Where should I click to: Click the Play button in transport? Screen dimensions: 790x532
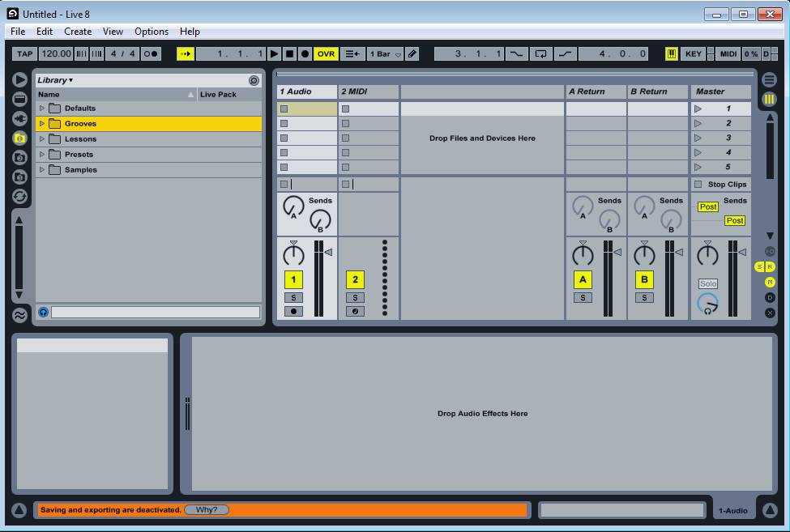click(275, 54)
